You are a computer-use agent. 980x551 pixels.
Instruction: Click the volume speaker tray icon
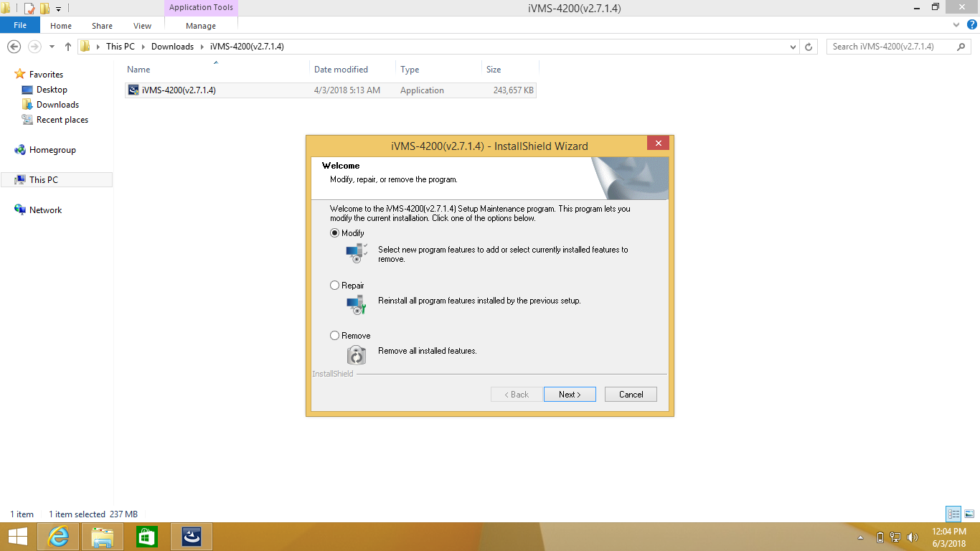[913, 537]
